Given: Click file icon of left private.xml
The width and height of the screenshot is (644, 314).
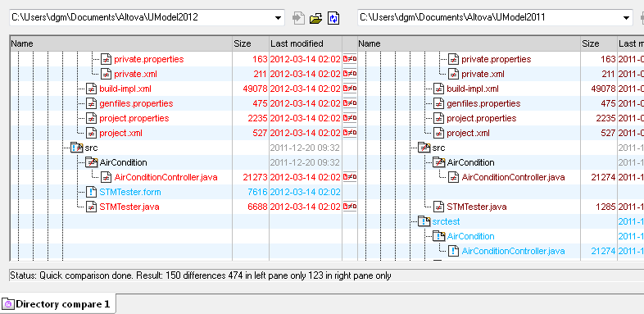Looking at the screenshot, I should [x=107, y=74].
